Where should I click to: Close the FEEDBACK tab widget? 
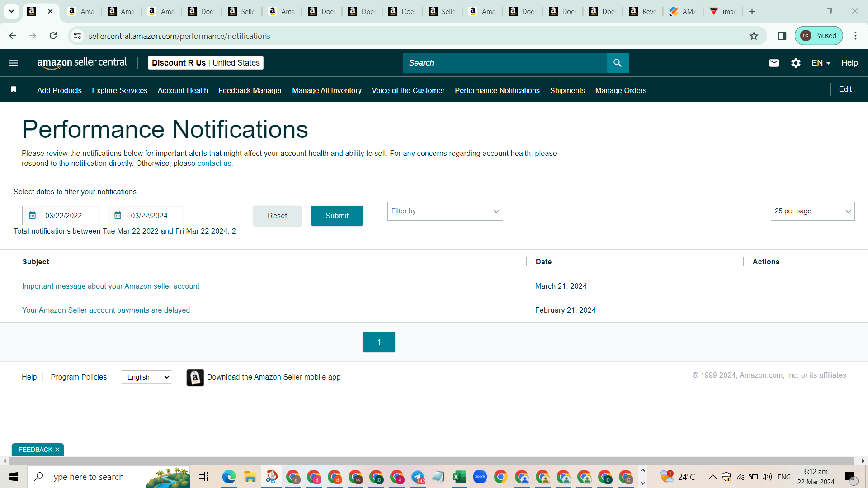(x=57, y=450)
